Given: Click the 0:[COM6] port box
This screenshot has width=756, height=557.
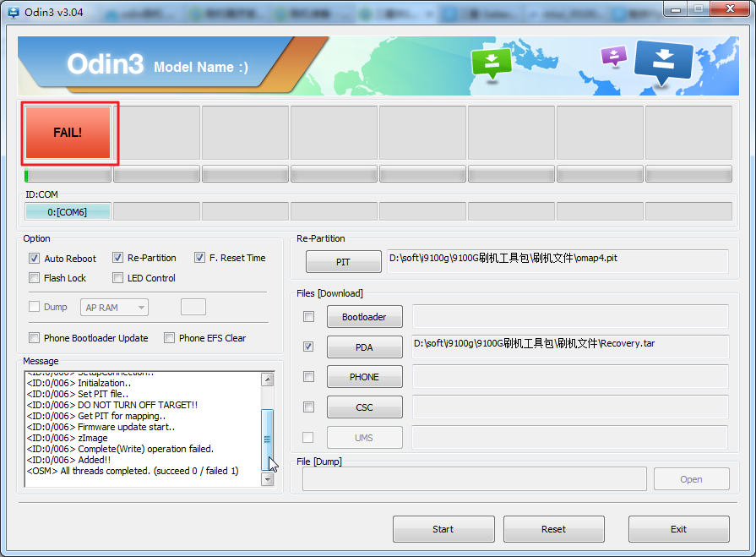Looking at the screenshot, I should click(68, 211).
